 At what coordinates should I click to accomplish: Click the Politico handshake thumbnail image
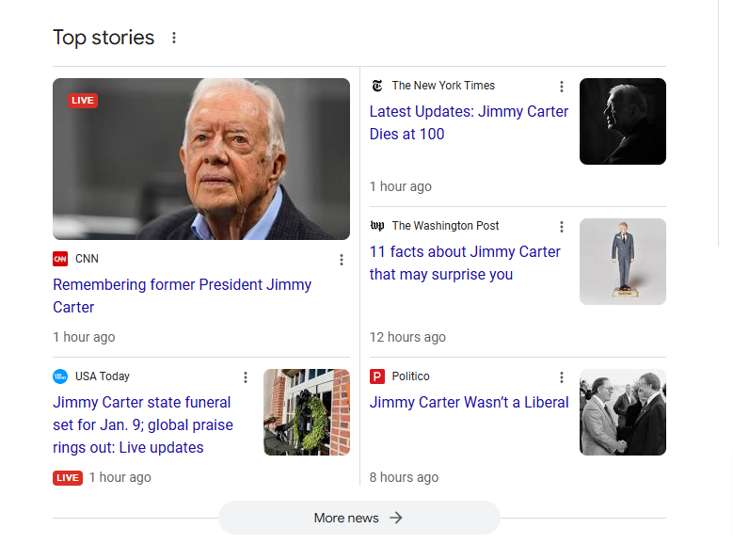(622, 411)
